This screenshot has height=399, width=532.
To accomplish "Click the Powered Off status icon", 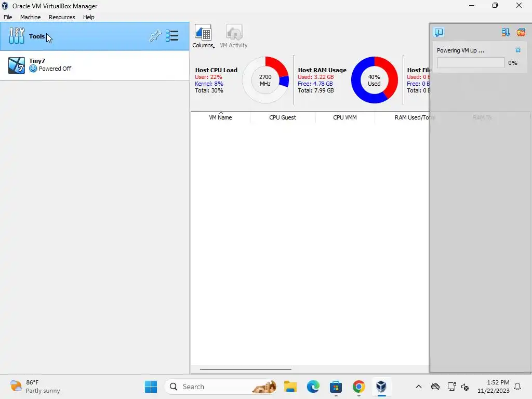I will tap(33, 69).
